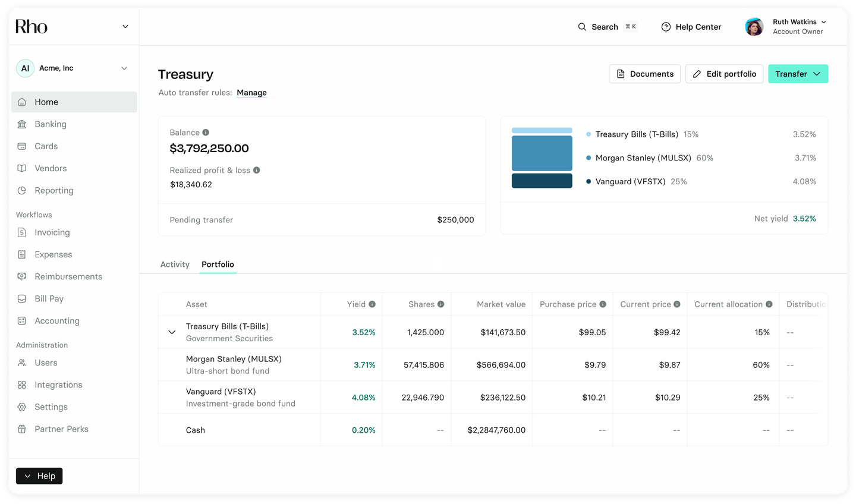Click info icon beside Current price header
The height and width of the screenshot is (504, 856).
coord(677,304)
